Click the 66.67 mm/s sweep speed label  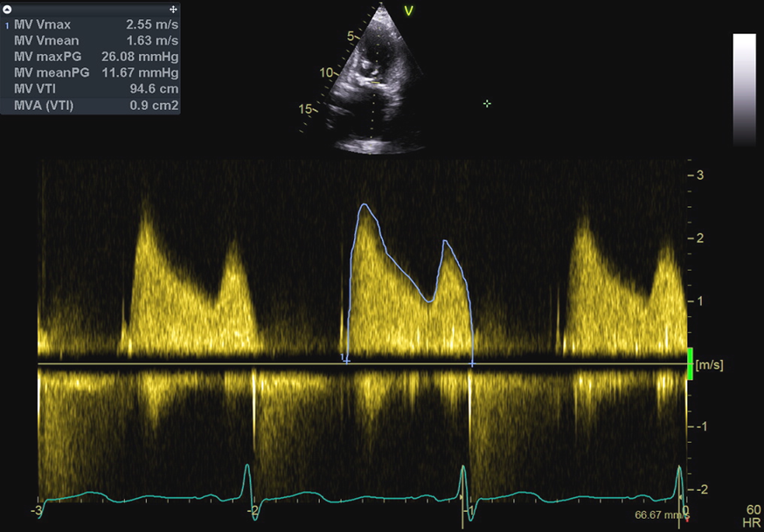[656, 515]
